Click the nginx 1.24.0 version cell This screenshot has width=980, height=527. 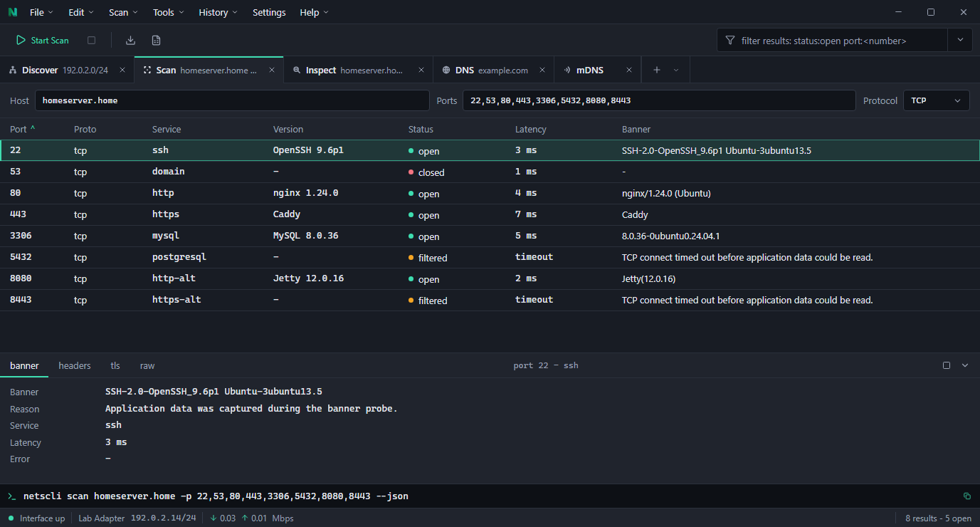[x=305, y=193]
